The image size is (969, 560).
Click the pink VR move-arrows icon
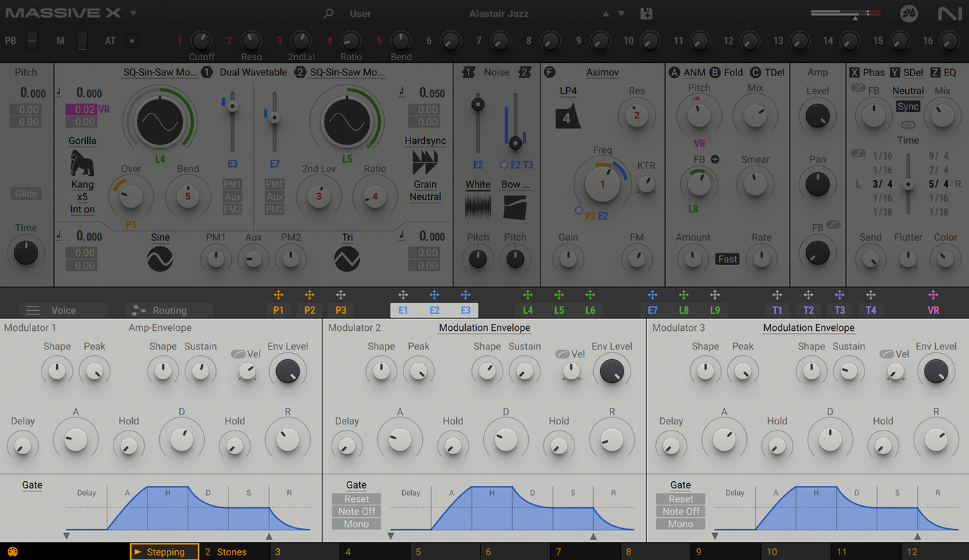pyautogui.click(x=933, y=295)
